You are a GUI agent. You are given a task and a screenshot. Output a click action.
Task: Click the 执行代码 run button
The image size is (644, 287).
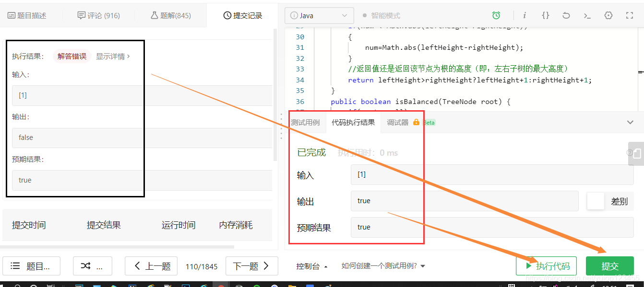[546, 266]
